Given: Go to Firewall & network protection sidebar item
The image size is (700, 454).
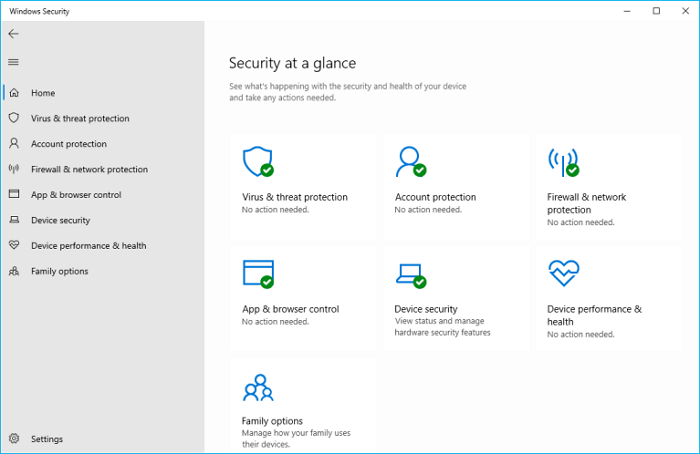Looking at the screenshot, I should click(x=89, y=170).
